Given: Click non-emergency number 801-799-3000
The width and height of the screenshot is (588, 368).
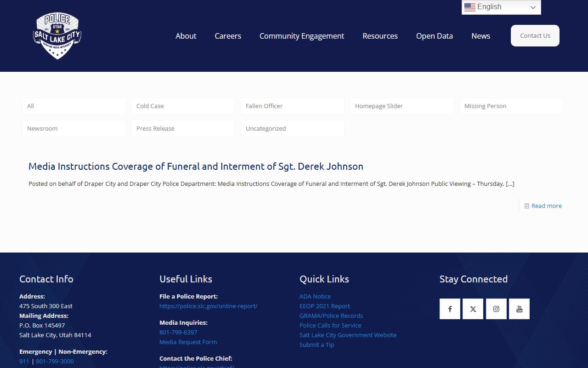Looking at the screenshot, I should pyautogui.click(x=55, y=361).
